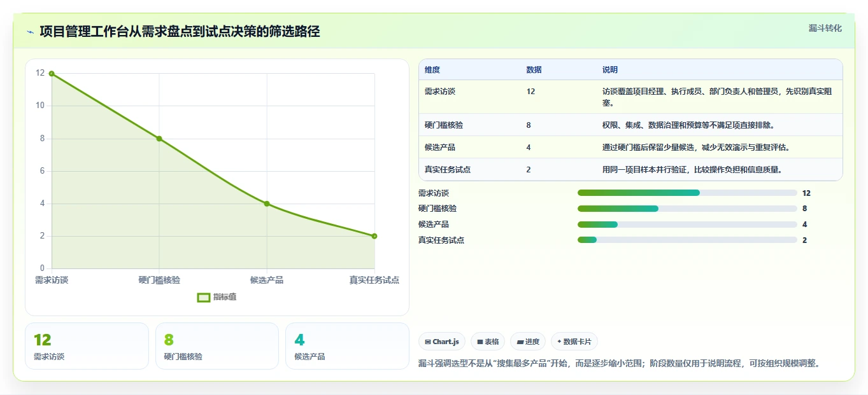Click the 真实任务试点 progress bar
868x395 pixels.
coord(687,240)
